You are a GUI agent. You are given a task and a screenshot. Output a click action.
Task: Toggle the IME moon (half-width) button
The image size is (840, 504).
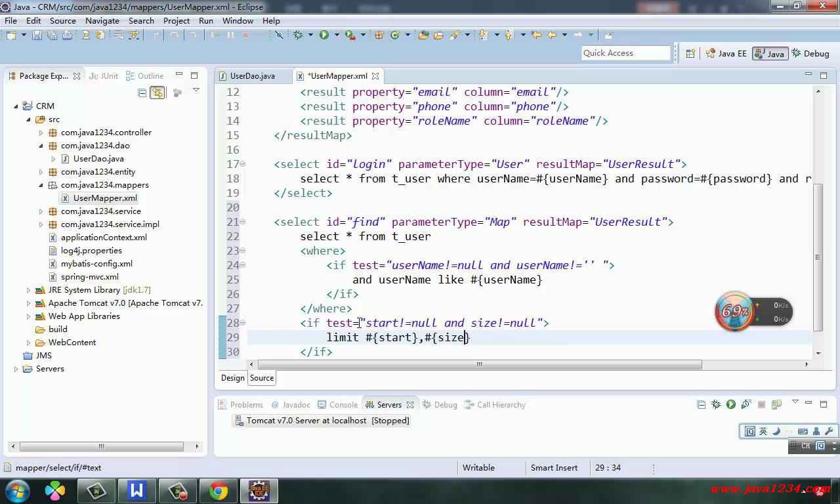coord(776,431)
